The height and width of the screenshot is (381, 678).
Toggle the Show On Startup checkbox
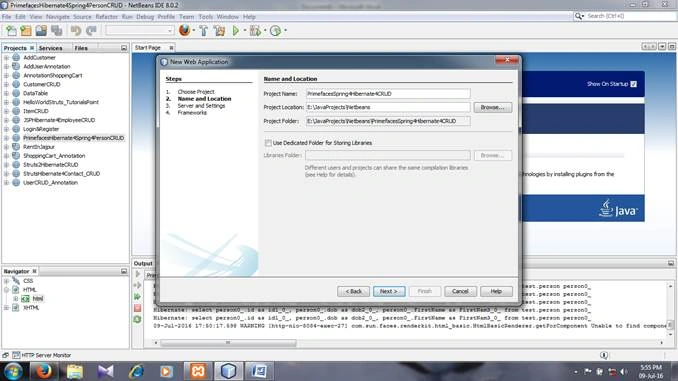coord(633,84)
